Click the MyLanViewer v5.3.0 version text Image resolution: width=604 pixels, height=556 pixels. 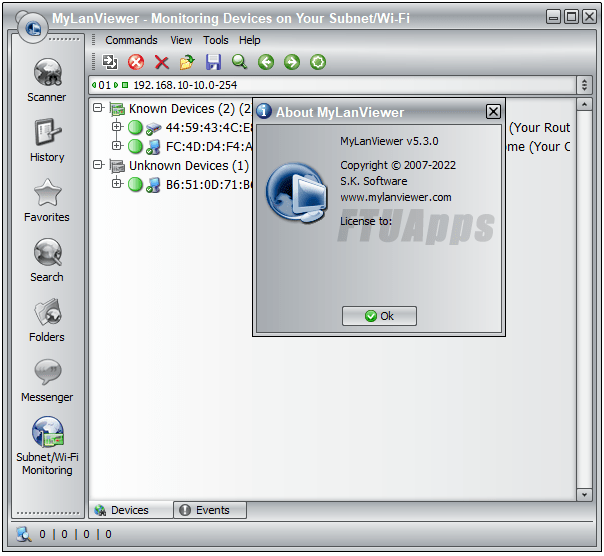coord(389,141)
